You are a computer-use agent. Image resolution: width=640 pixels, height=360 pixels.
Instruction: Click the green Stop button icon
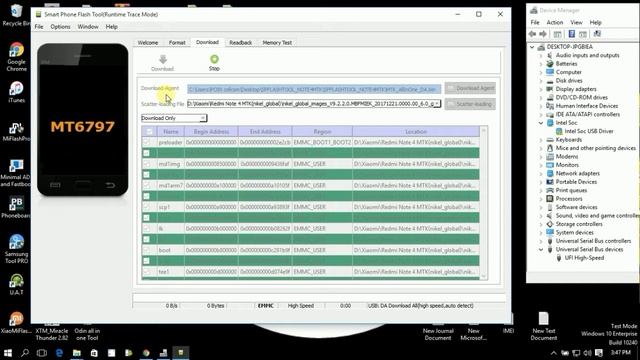pos(214,59)
